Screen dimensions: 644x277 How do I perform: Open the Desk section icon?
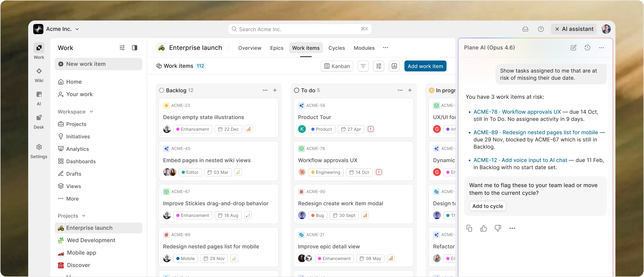[39, 117]
